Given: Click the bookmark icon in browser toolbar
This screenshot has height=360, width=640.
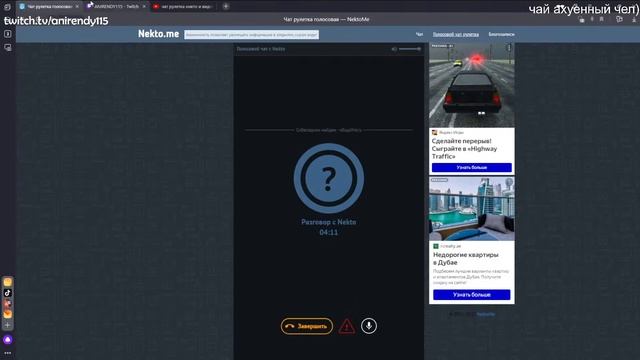Looking at the screenshot, I should coord(601,19).
